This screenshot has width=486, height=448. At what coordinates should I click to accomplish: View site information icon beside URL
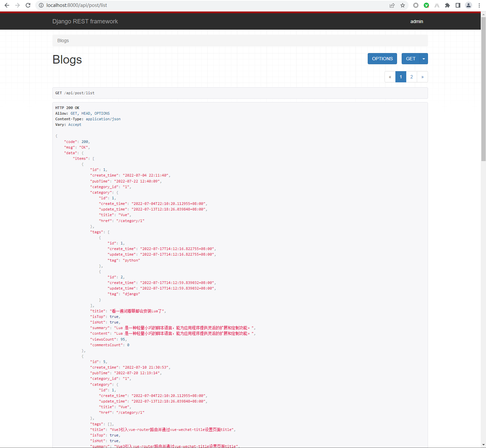click(41, 5)
